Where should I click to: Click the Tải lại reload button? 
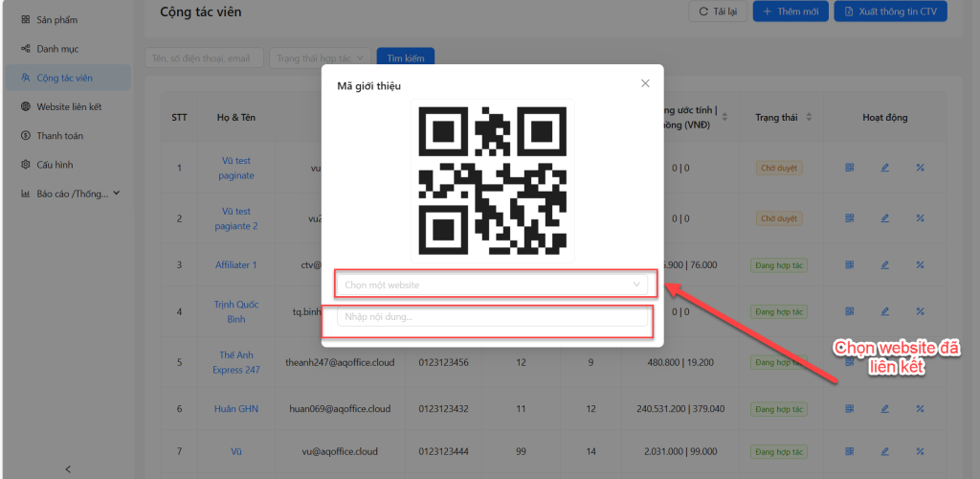pyautogui.click(x=718, y=11)
